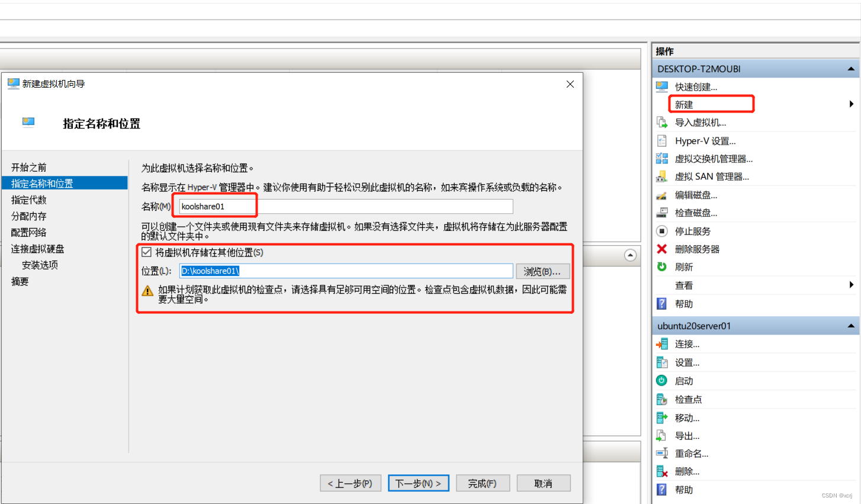Image resolution: width=861 pixels, height=504 pixels.
Task: Go to the 指定代数 wizard step
Action: (x=28, y=200)
